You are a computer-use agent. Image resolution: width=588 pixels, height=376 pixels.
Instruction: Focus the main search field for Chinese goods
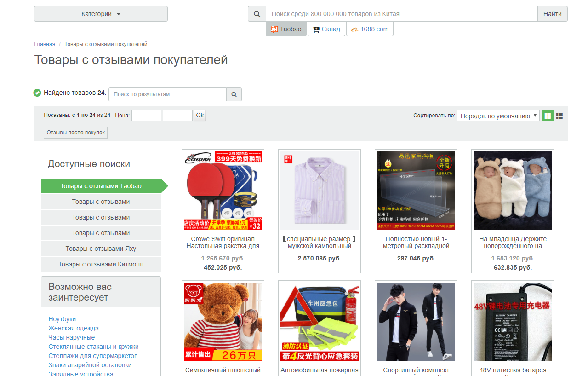(401, 14)
